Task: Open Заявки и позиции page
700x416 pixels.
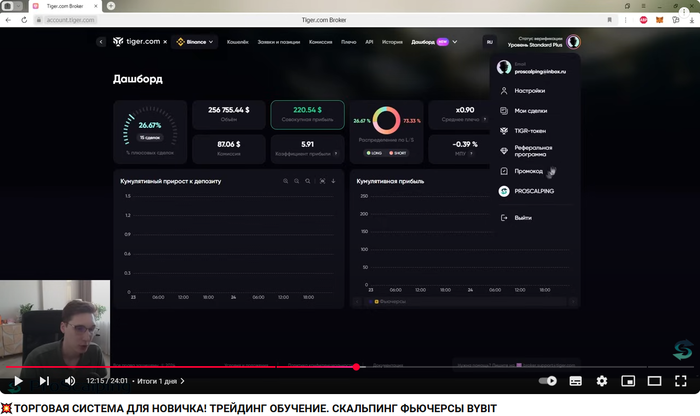Action: point(279,42)
